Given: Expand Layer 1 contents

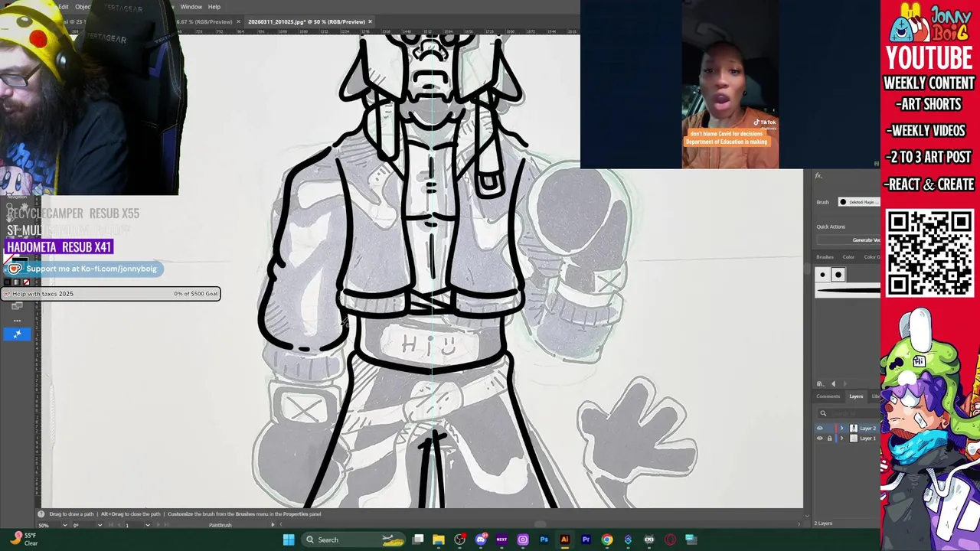Looking at the screenshot, I should click(842, 439).
